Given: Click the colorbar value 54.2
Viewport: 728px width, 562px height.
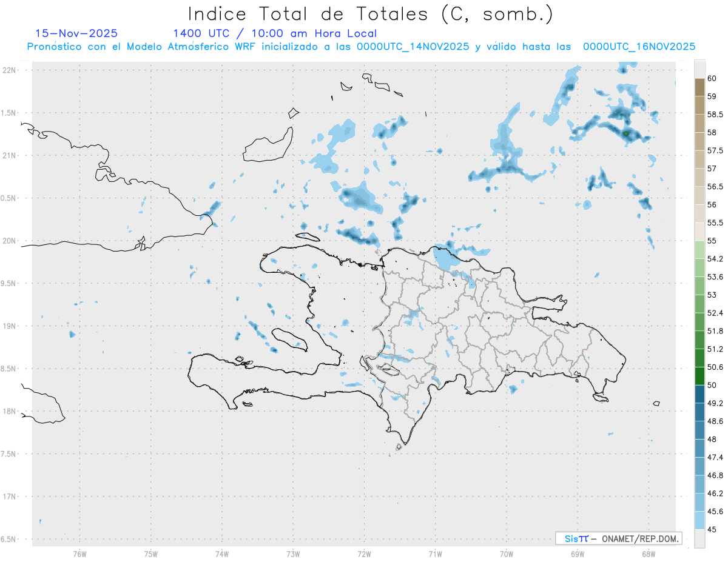Looking at the screenshot, I should tap(715, 259).
